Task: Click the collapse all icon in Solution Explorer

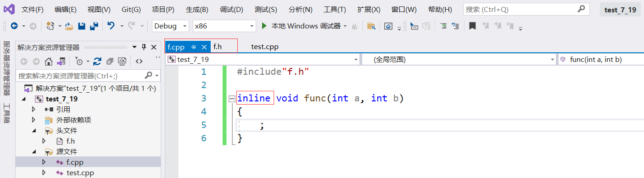Action: pyautogui.click(x=110, y=61)
